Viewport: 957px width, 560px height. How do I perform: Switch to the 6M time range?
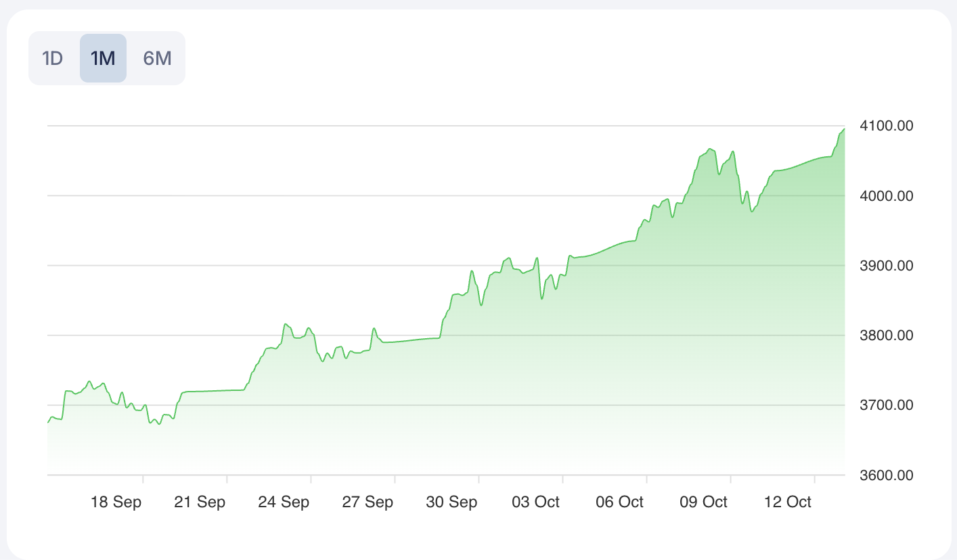pyautogui.click(x=157, y=58)
